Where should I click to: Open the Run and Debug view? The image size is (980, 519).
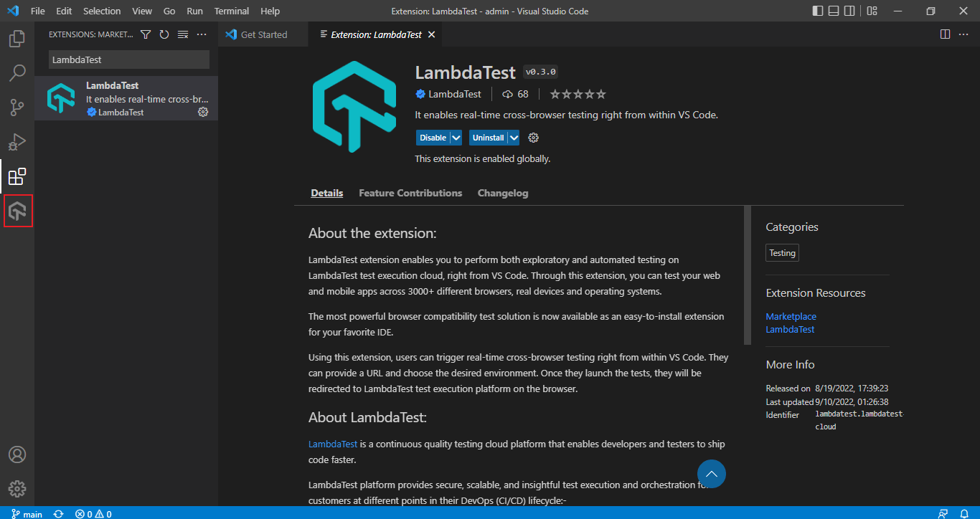pos(17,142)
